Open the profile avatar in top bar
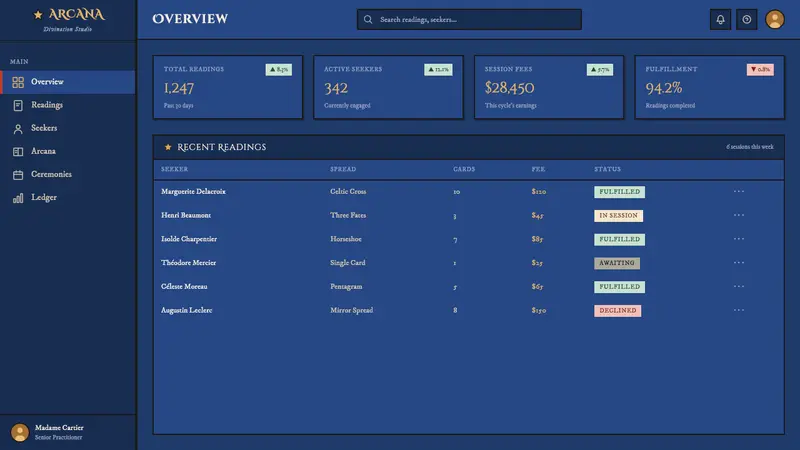The image size is (800, 450). click(x=774, y=19)
